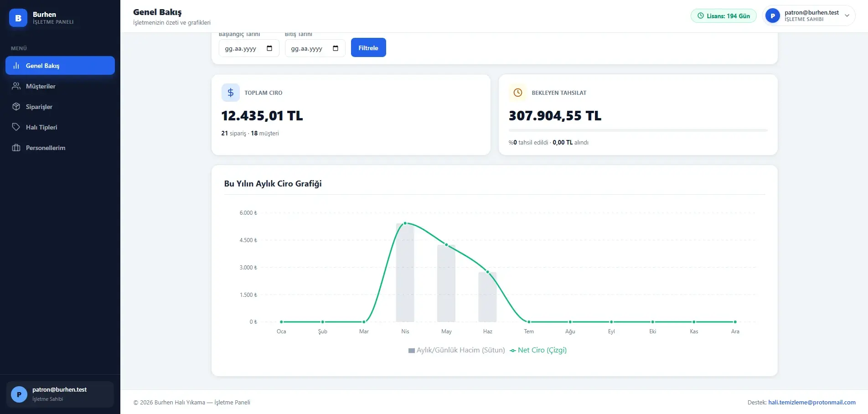This screenshot has height=414, width=868.
Task: Click the Burhen logo icon
Action: [18, 18]
